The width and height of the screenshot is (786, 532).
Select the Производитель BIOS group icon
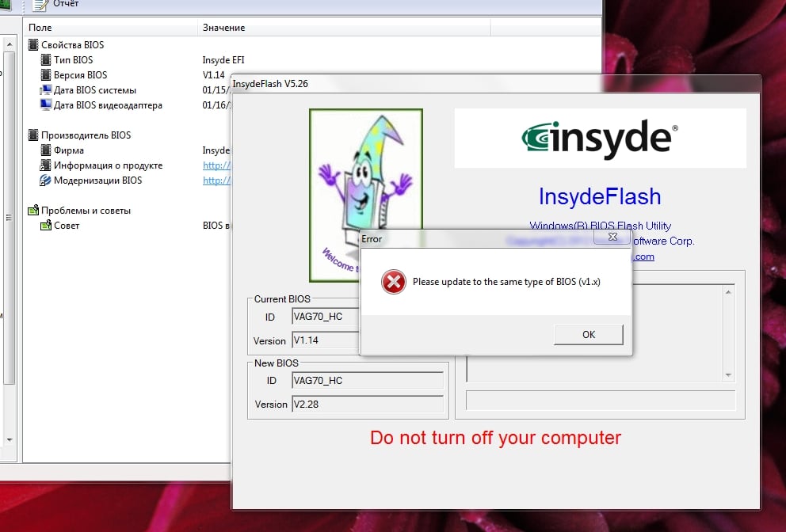pos(33,135)
